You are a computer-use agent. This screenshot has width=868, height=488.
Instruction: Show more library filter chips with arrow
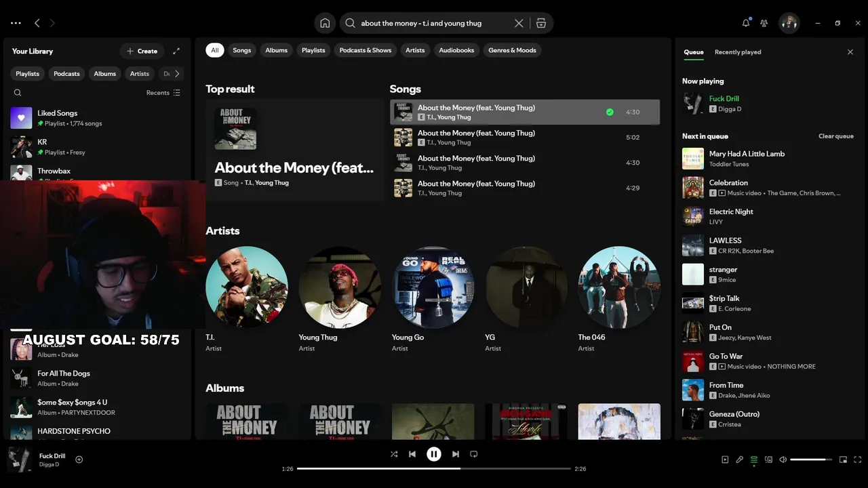pos(177,74)
